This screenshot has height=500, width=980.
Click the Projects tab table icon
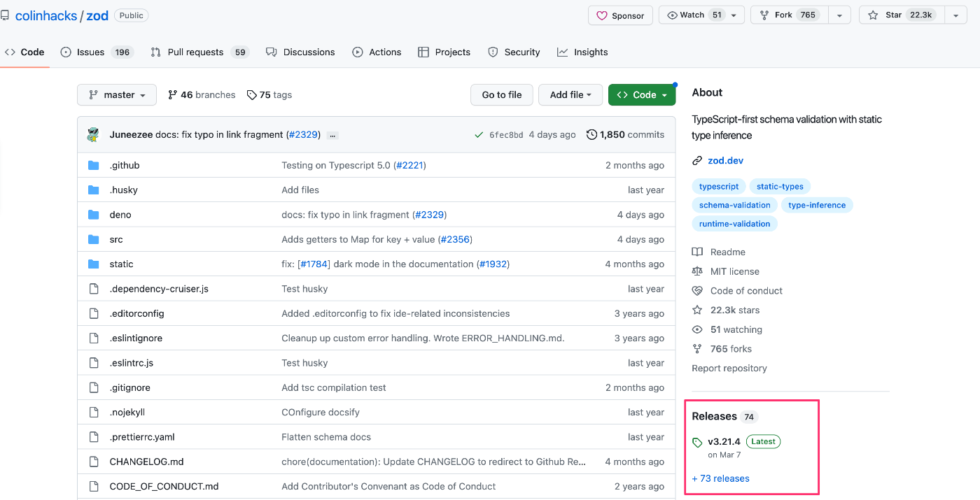(x=423, y=52)
